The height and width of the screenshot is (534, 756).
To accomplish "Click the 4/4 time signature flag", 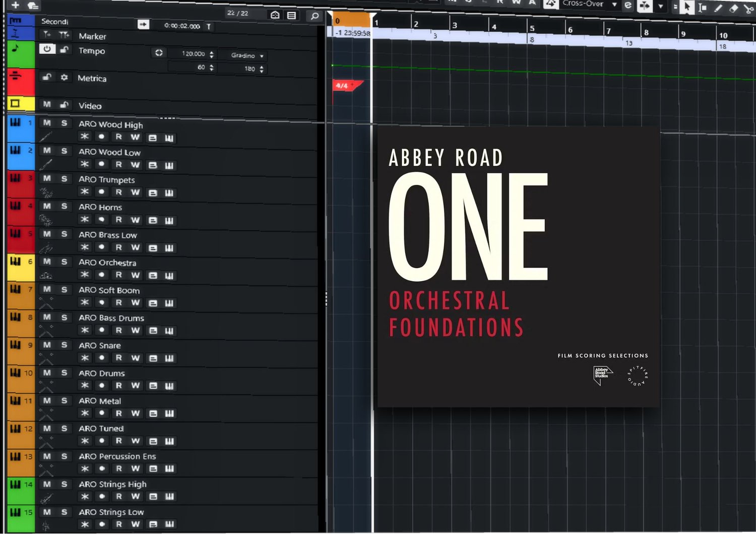I will point(347,86).
